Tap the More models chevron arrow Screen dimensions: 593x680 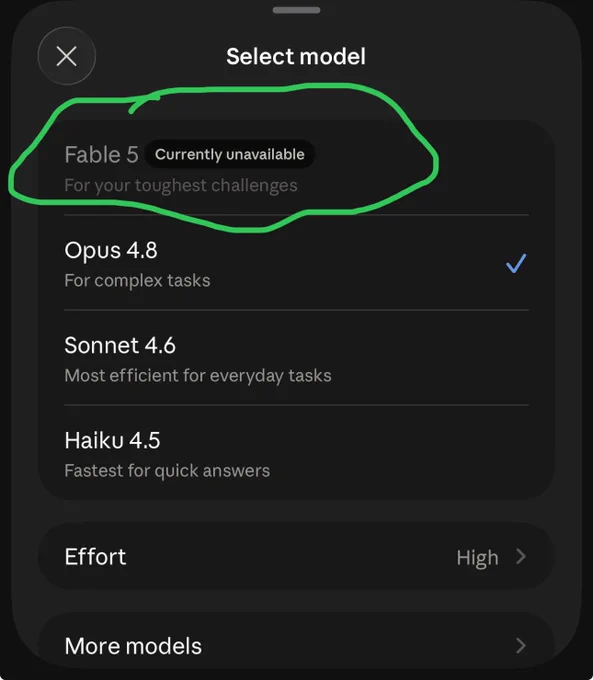521,646
